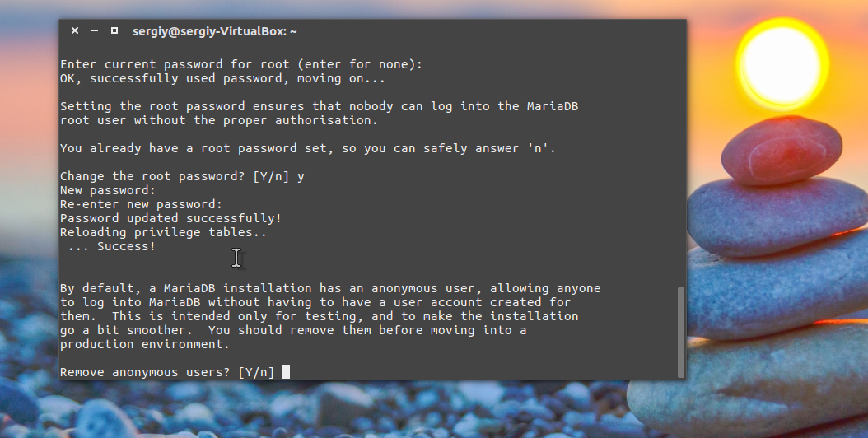This screenshot has width=868, height=438.
Task: Click the 'Reloading privilege tables..' line
Action: (163, 232)
